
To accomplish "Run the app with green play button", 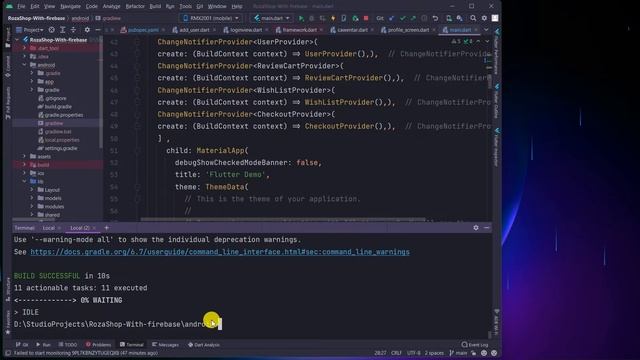I will click(x=301, y=18).
